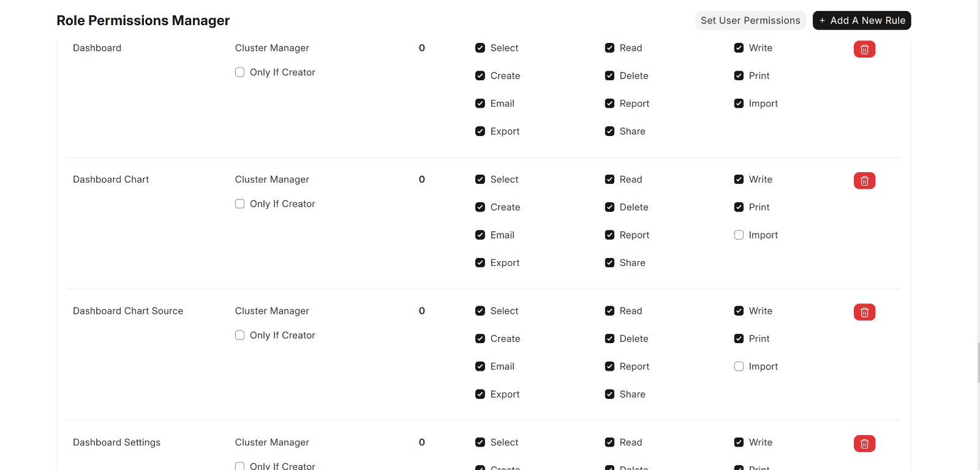
Task: Open Set User Permissions
Action: (x=750, y=20)
